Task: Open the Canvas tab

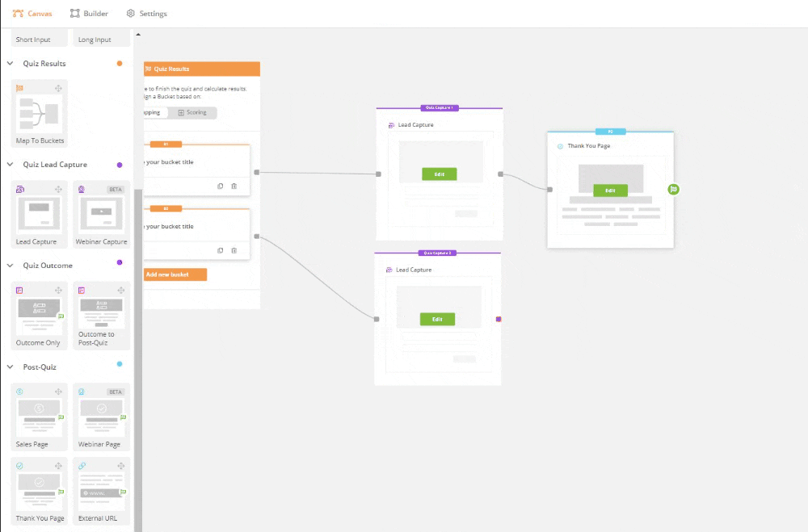Action: point(32,14)
